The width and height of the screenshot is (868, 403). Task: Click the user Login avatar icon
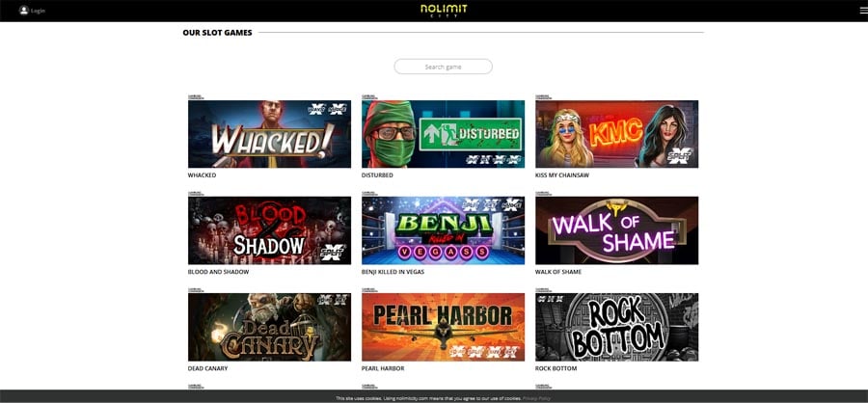tap(24, 10)
